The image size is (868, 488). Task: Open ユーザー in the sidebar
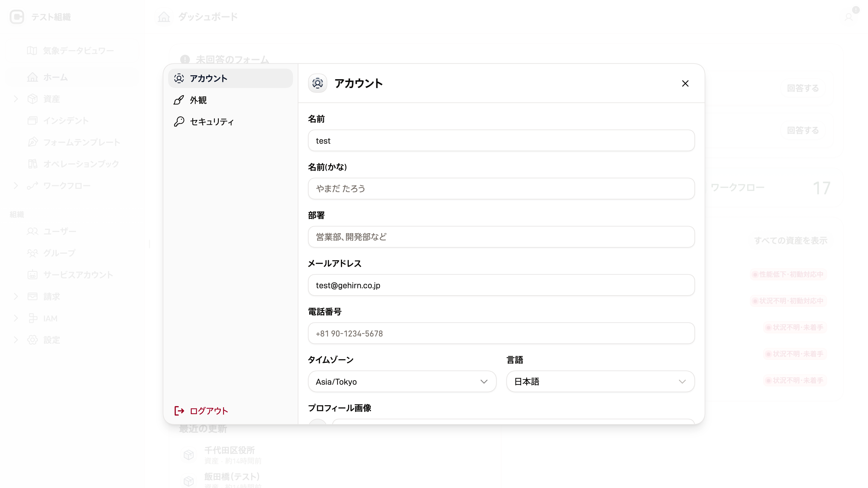click(x=72, y=231)
